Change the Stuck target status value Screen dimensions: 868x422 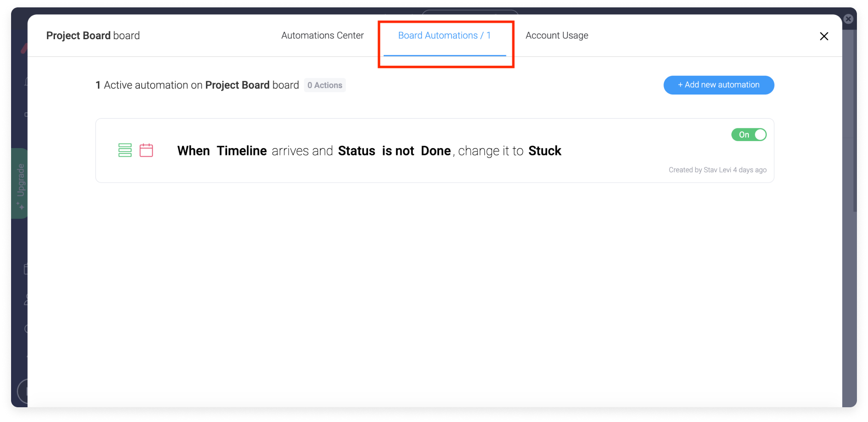click(x=545, y=151)
